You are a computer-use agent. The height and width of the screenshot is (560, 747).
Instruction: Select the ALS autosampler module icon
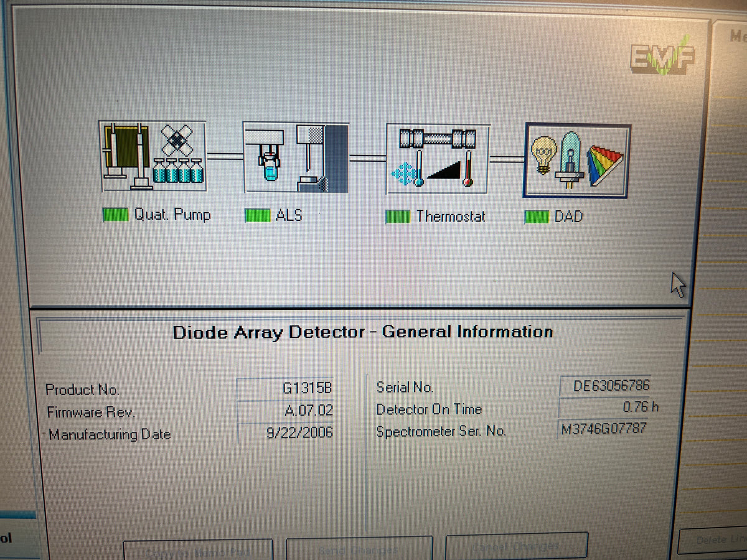[x=296, y=158]
